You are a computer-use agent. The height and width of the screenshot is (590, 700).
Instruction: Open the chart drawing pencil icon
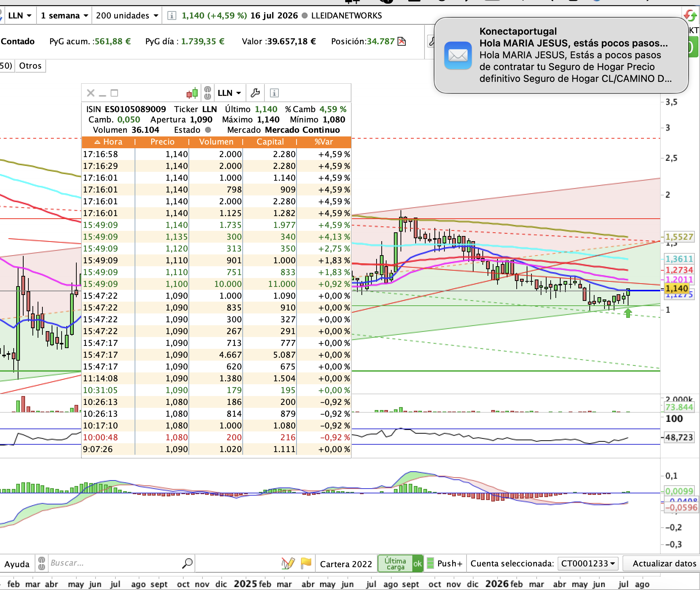pos(288,563)
